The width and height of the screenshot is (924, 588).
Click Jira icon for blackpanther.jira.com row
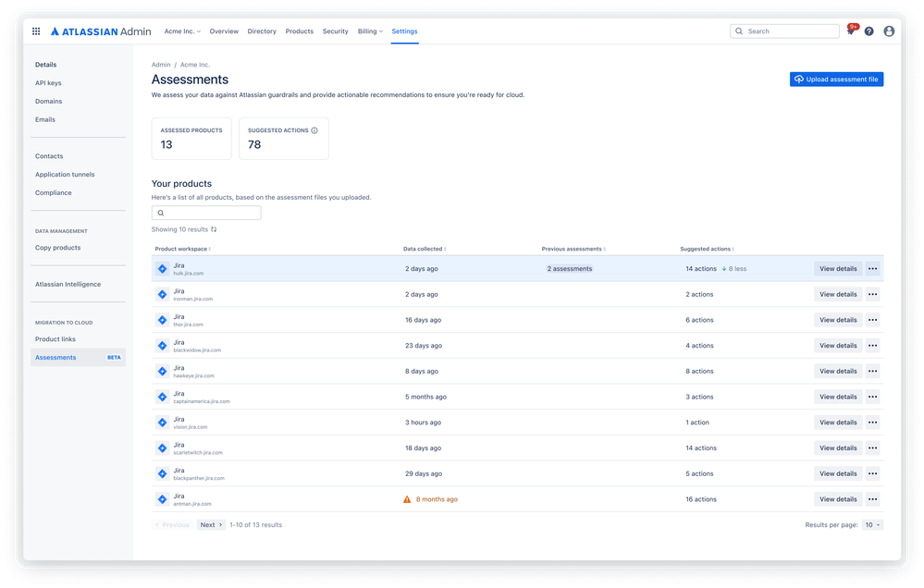[163, 473]
